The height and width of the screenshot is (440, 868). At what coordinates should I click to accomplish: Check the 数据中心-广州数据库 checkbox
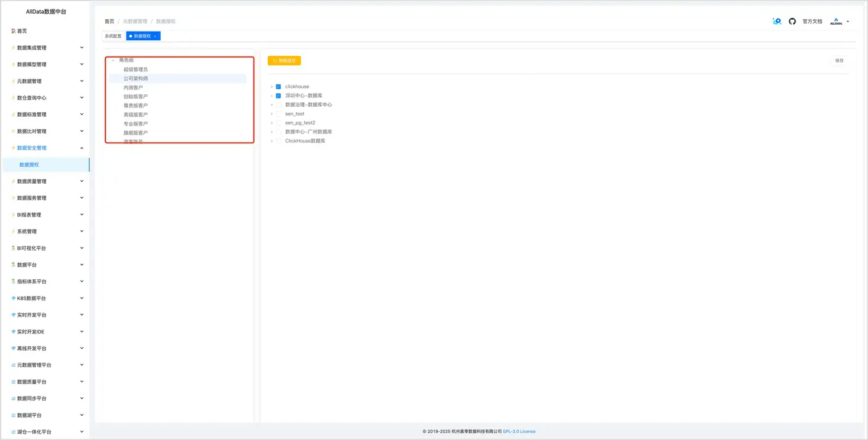(278, 132)
